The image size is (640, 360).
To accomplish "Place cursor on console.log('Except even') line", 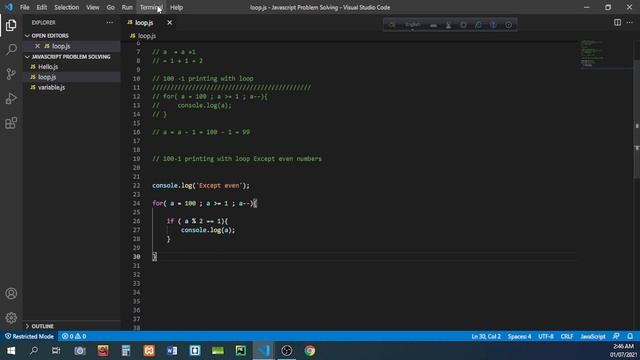I will pos(201,185).
